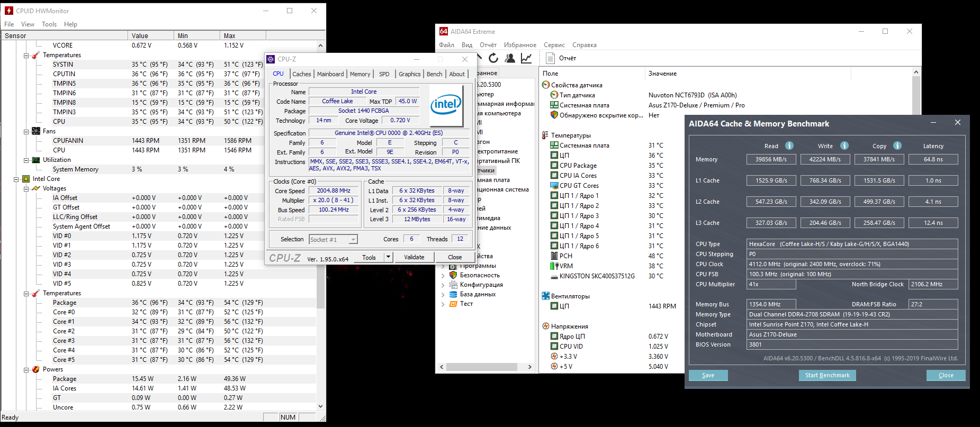Click Save in the benchmark window
The width and height of the screenshot is (980, 427).
pos(708,375)
